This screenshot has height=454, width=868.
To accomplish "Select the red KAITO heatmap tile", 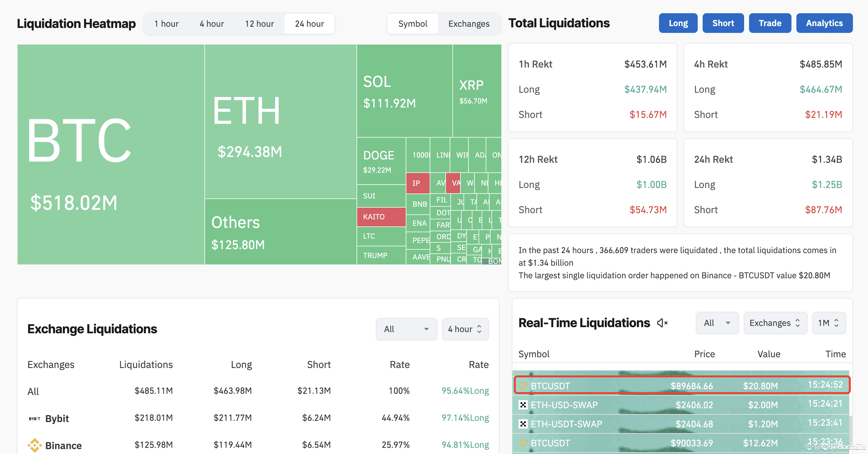I will pos(381,217).
